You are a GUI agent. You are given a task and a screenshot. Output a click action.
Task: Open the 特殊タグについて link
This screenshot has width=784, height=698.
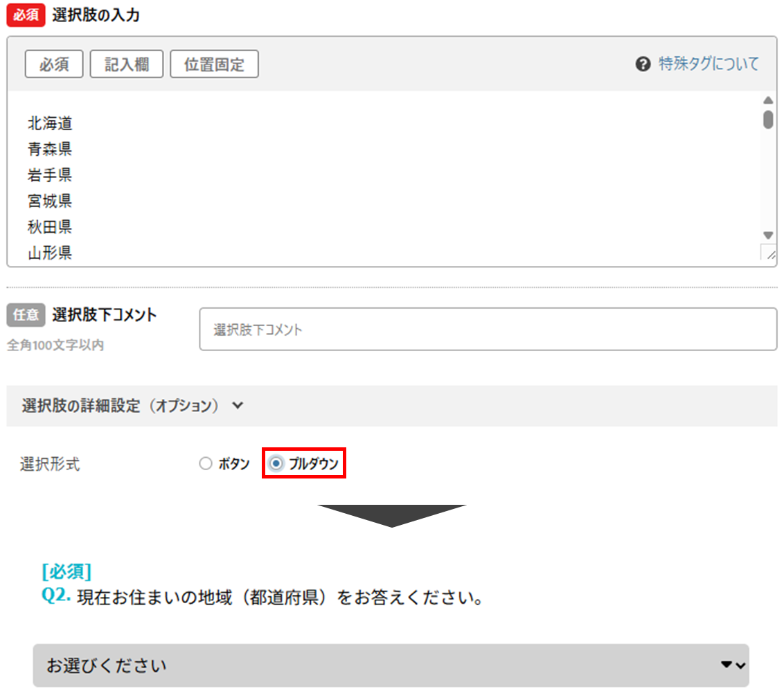(x=709, y=64)
